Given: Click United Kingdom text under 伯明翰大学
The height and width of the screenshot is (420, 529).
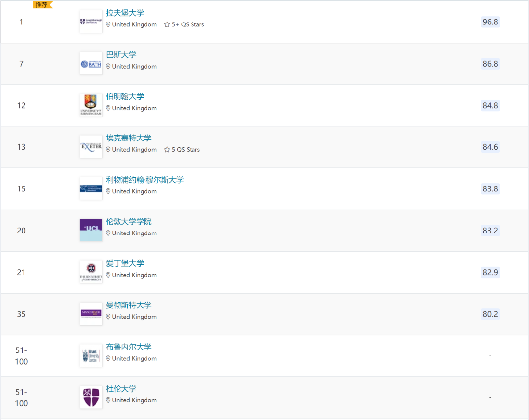Looking at the screenshot, I should click(x=134, y=108).
